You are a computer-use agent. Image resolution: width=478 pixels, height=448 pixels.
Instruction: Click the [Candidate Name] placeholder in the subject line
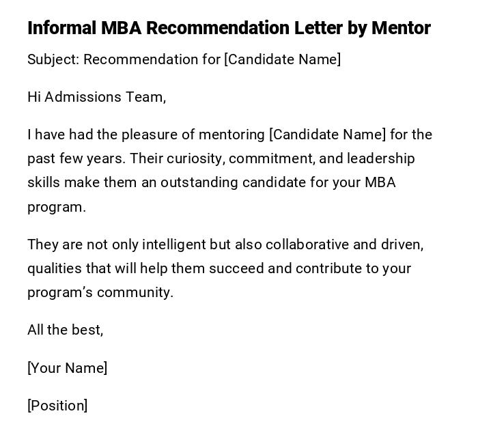282,59
